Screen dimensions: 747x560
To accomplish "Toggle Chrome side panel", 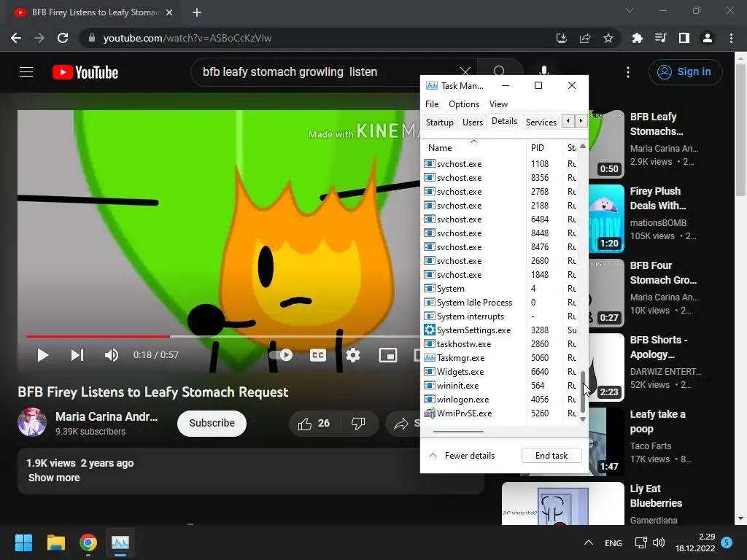I will click(684, 38).
